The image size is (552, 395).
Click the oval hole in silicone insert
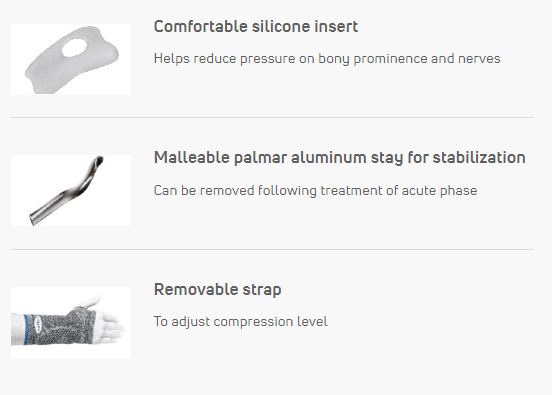[x=74, y=48]
